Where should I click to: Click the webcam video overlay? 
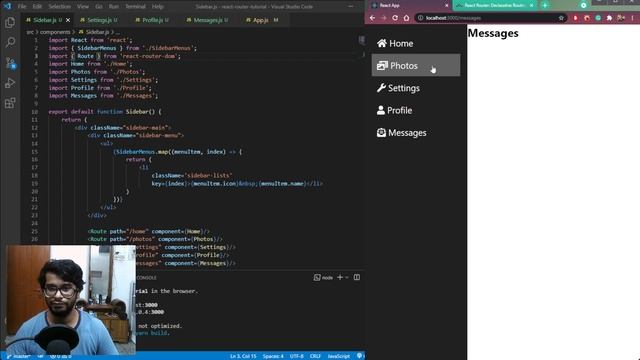71,300
